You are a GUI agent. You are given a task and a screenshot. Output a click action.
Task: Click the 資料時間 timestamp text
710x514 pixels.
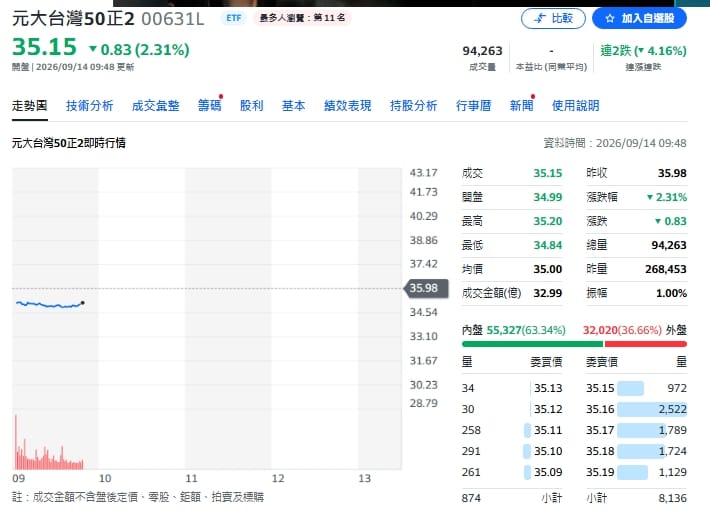[615, 143]
